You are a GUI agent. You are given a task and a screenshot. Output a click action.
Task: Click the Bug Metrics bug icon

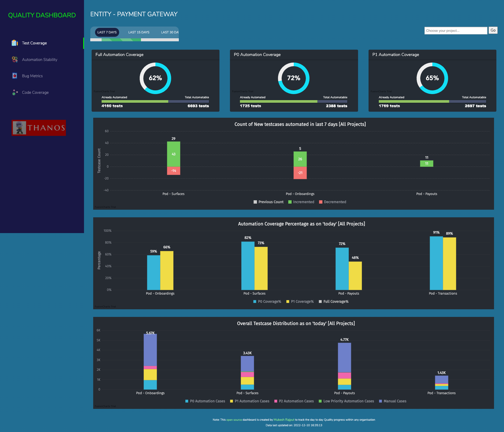point(15,76)
